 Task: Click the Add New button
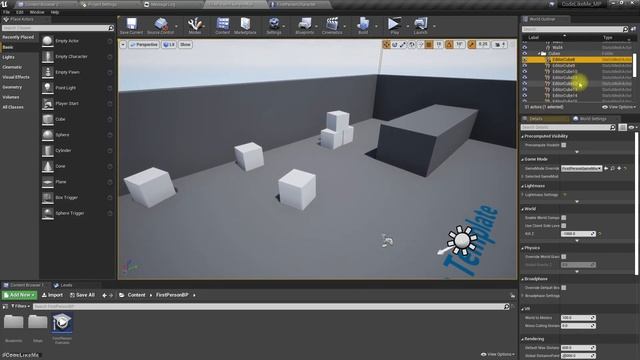pyautogui.click(x=19, y=295)
